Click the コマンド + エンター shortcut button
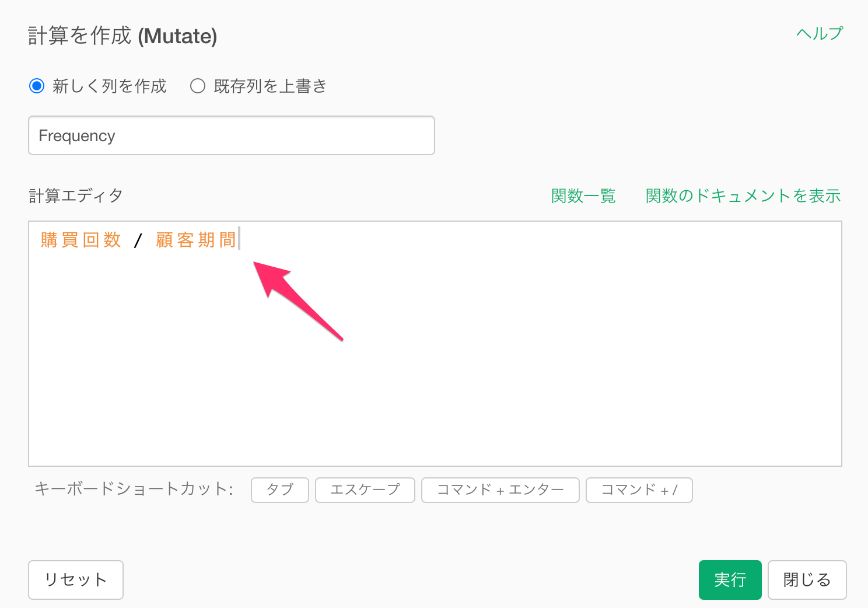This screenshot has height=608, width=868. point(501,490)
